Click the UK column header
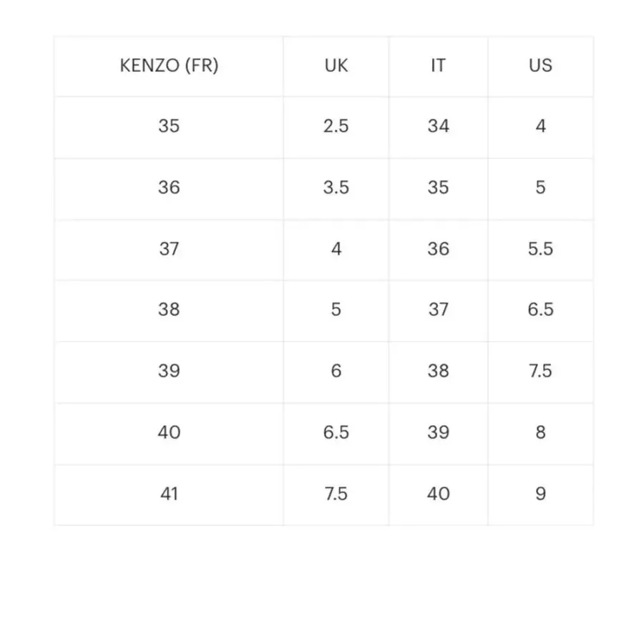This screenshot has height=644, width=644. pos(336,66)
